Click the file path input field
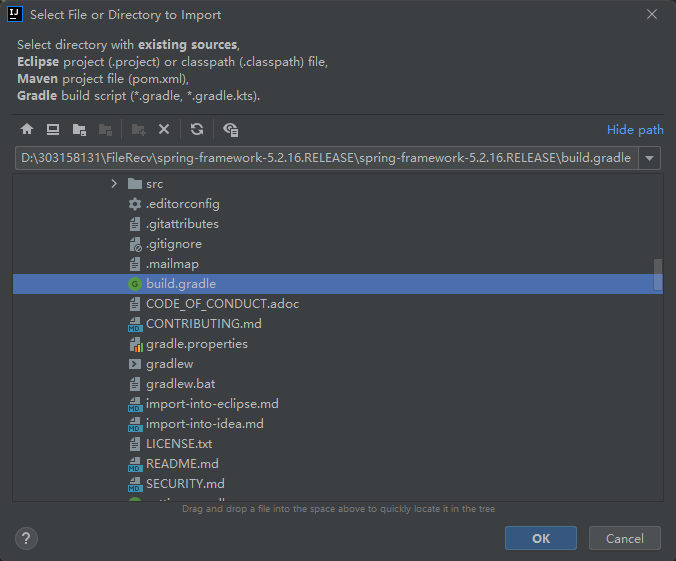Screen dimensions: 676x561 pyautogui.click(x=327, y=158)
